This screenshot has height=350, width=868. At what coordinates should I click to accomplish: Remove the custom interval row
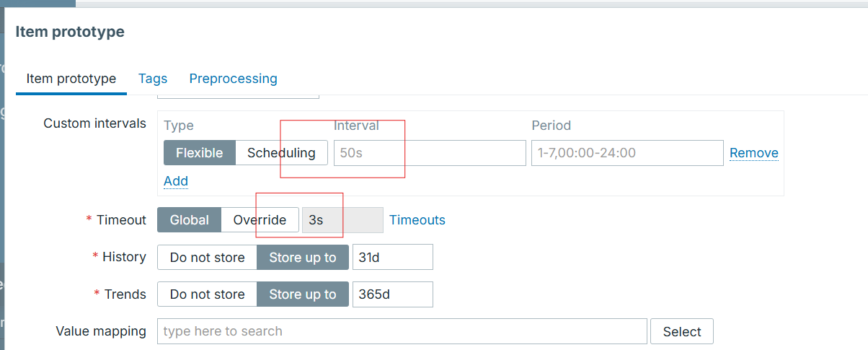click(x=754, y=153)
